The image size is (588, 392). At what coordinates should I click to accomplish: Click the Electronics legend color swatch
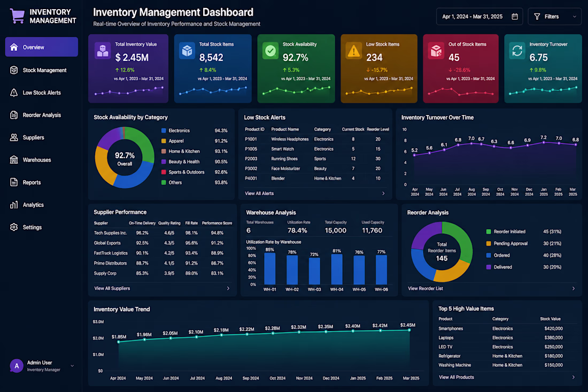(x=164, y=130)
